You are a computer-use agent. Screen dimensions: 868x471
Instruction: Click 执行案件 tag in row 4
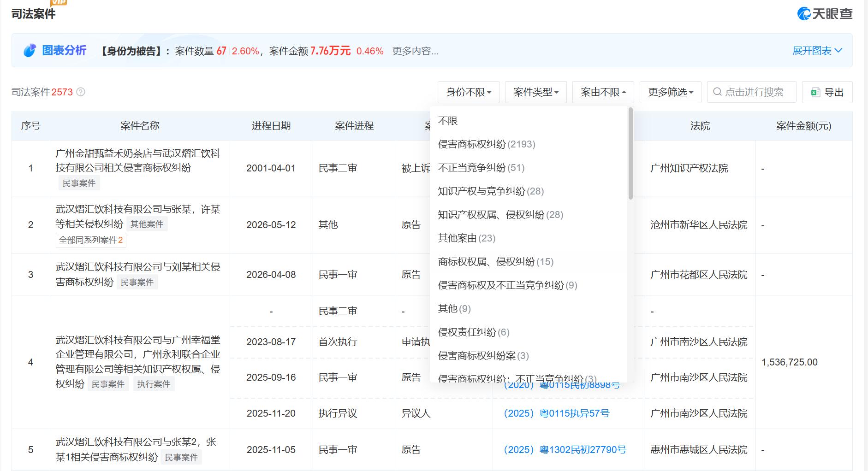tap(154, 384)
